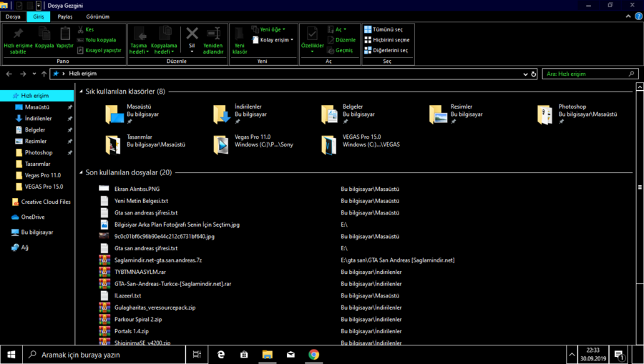The width and height of the screenshot is (644, 364).
Task: Select Hızlı erişim in navigation pane
Action: (x=37, y=96)
